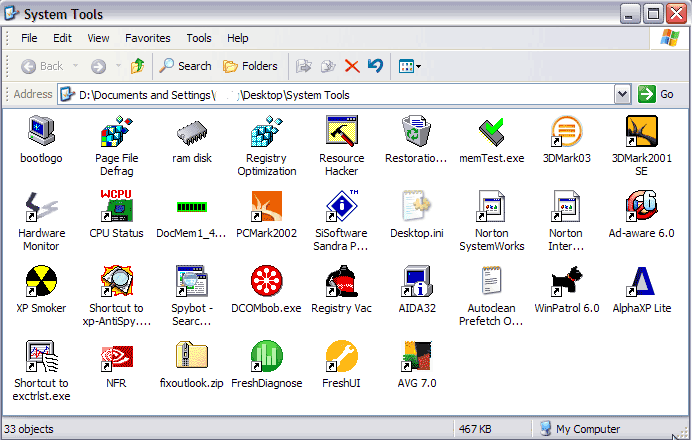Select the fixoutlook.zip archive icon
Viewport: 692px width, 440px height.
click(x=192, y=355)
